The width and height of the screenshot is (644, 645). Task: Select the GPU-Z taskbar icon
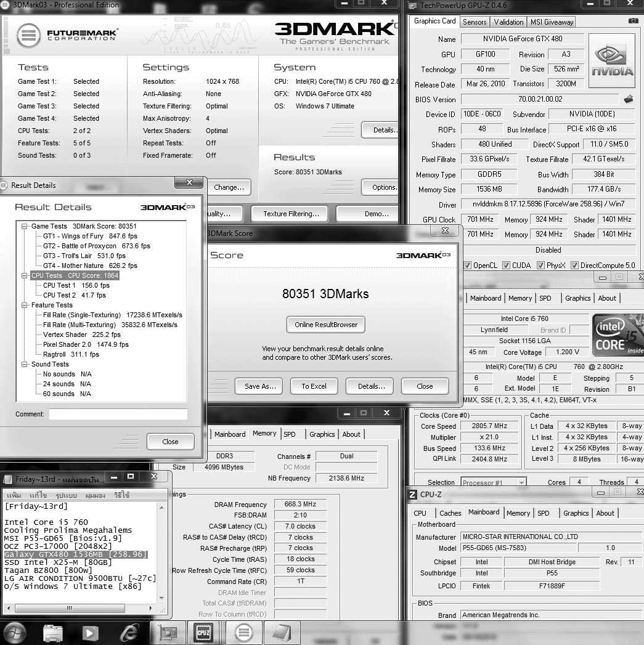(168, 633)
